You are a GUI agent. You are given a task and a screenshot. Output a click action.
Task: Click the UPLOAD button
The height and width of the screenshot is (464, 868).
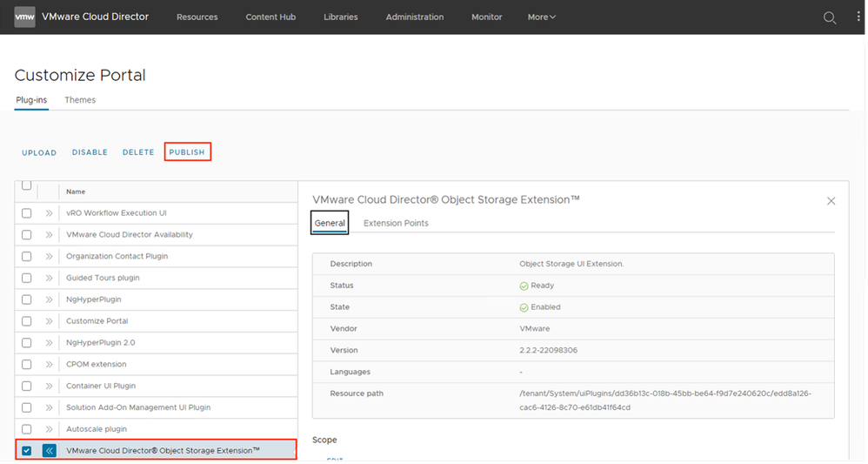point(39,152)
